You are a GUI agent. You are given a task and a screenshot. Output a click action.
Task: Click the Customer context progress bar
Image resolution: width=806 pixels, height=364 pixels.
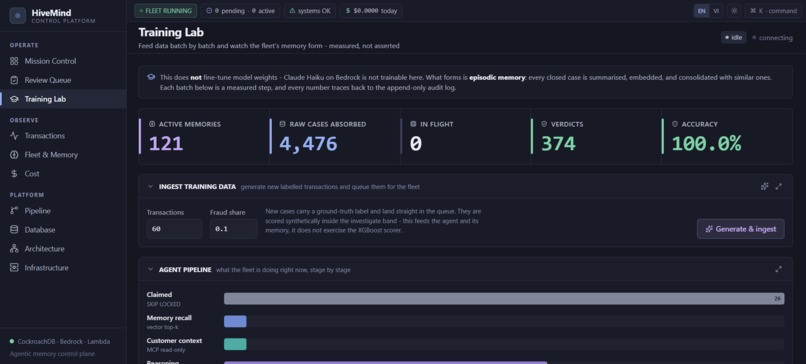click(x=504, y=344)
